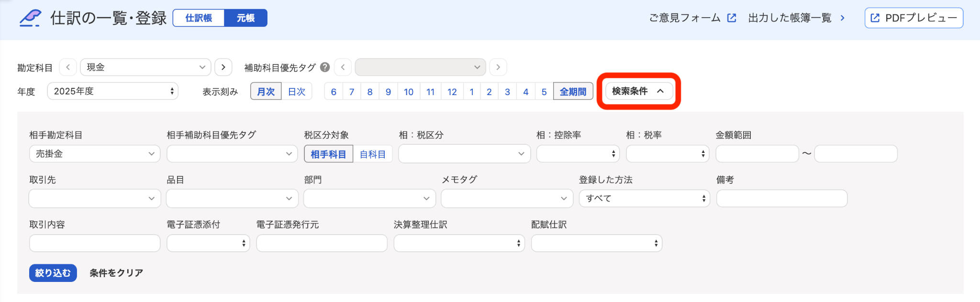Click external link icon next to ご意見フォーム
This screenshot has width=980, height=302.
coord(732,18)
